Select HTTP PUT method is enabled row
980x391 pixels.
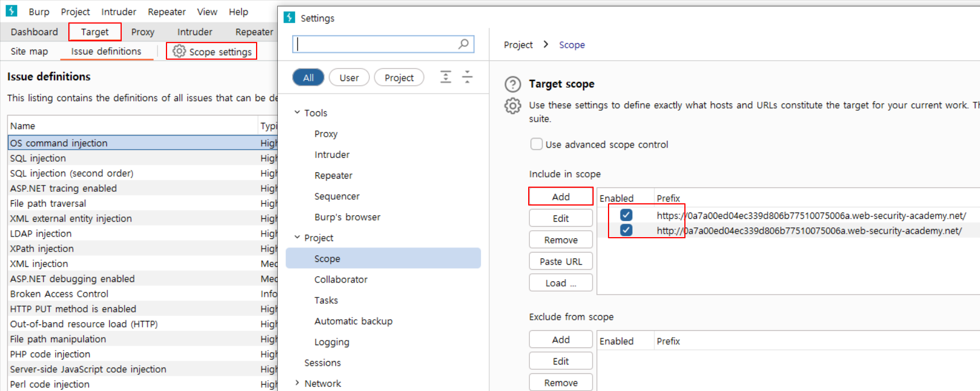click(142, 308)
